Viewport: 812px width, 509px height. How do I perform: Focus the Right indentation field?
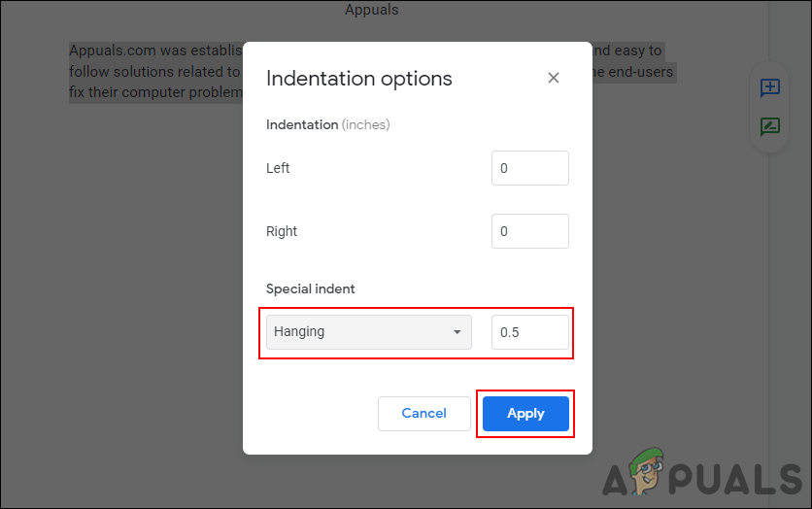[529, 231]
